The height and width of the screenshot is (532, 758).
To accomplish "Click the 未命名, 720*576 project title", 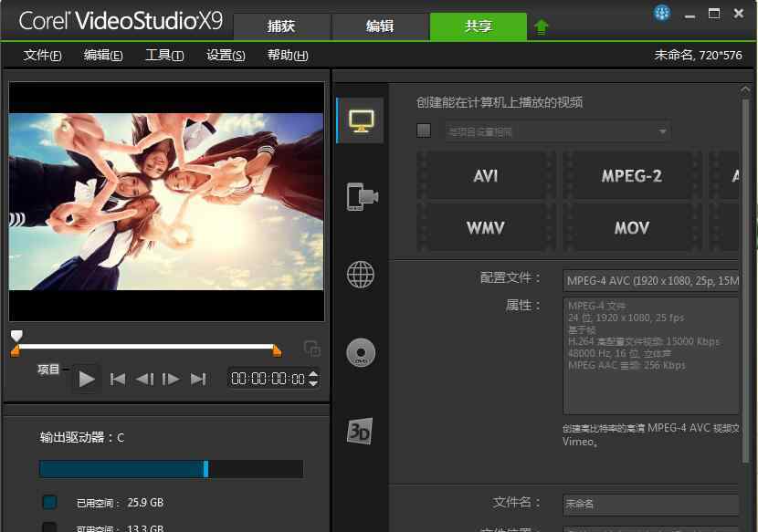I will 698,55.
